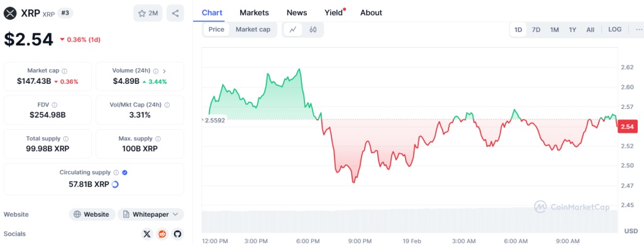Screen dimensions: 644x245
Task: Switch to the Markets tab
Action: (x=254, y=13)
